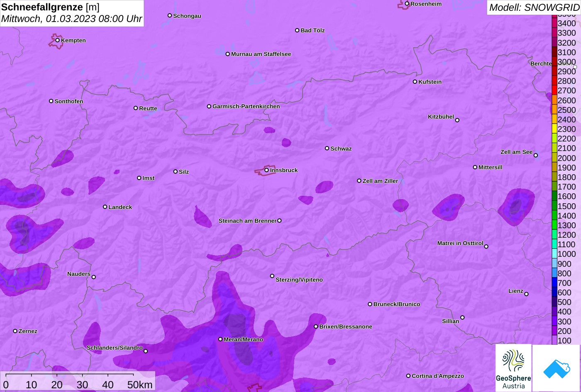Select the 2300 m yellow legend swatch
This screenshot has width=581, height=392.
(x=554, y=129)
